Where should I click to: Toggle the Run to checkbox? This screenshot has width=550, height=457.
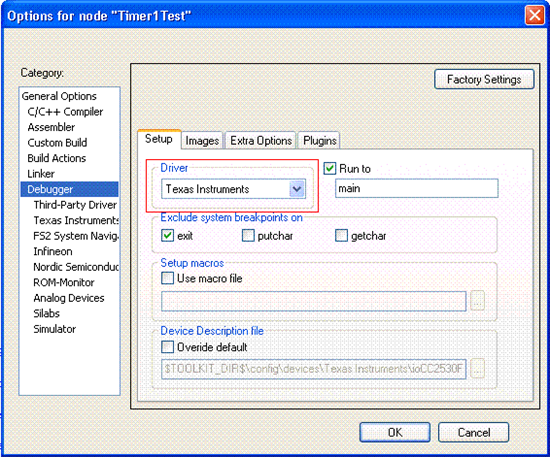pyautogui.click(x=330, y=169)
